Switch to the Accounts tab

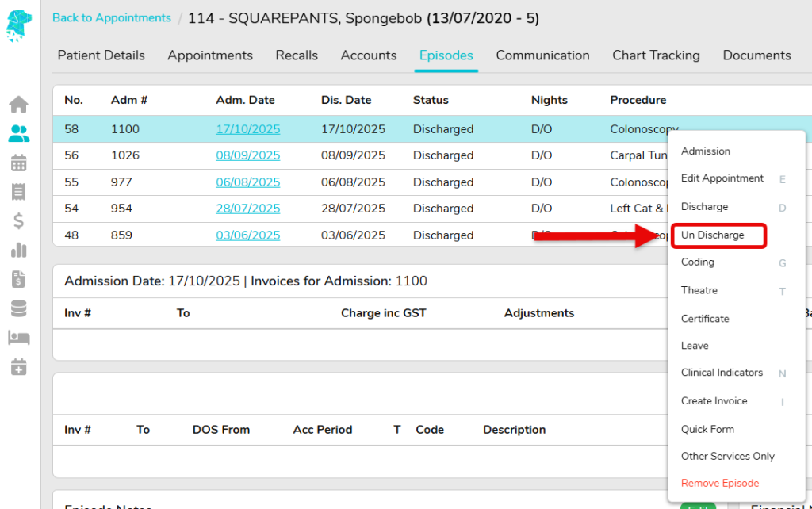(x=368, y=55)
